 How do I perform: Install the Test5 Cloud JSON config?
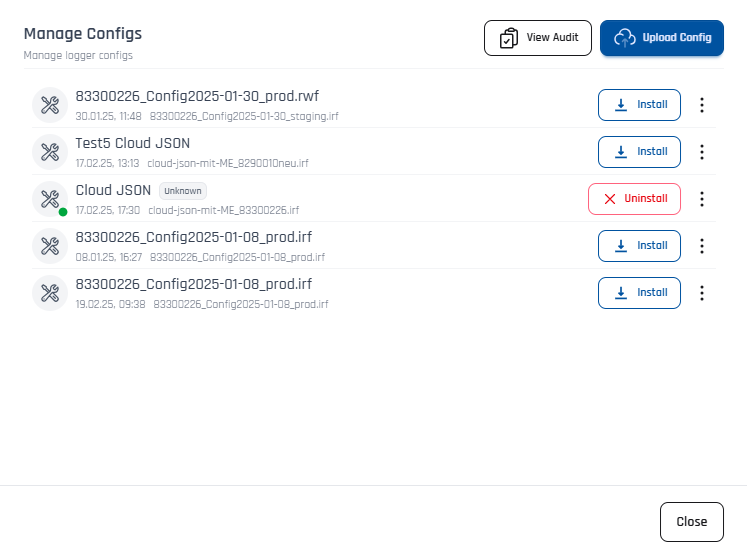point(639,152)
